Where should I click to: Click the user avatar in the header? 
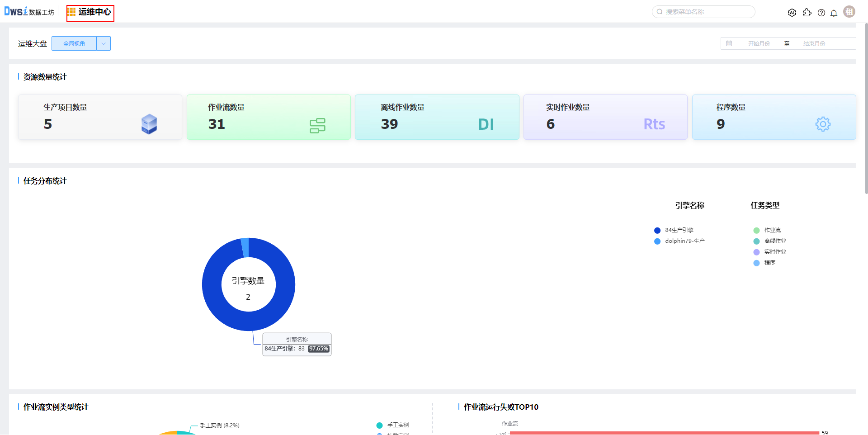click(x=849, y=12)
